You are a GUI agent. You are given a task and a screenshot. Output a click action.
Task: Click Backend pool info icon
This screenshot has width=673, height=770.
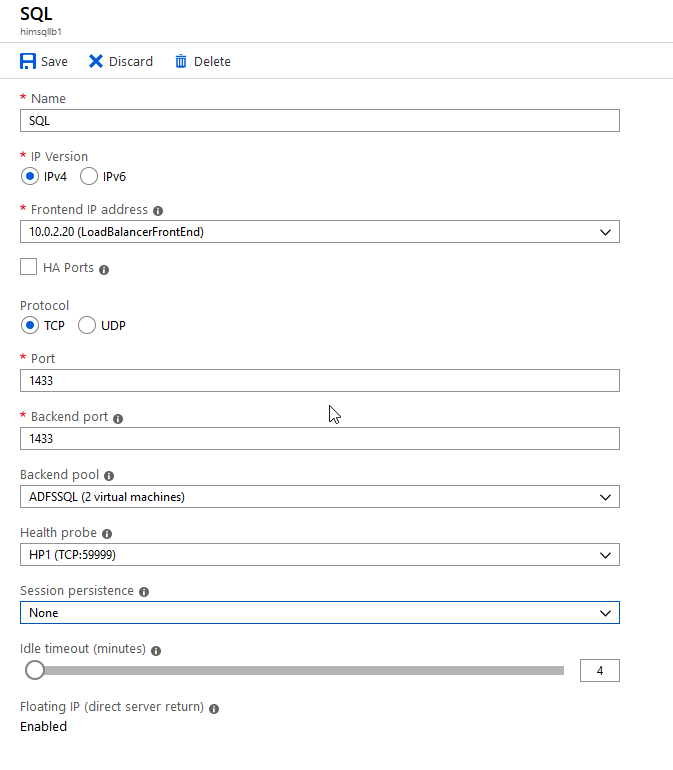point(109,476)
